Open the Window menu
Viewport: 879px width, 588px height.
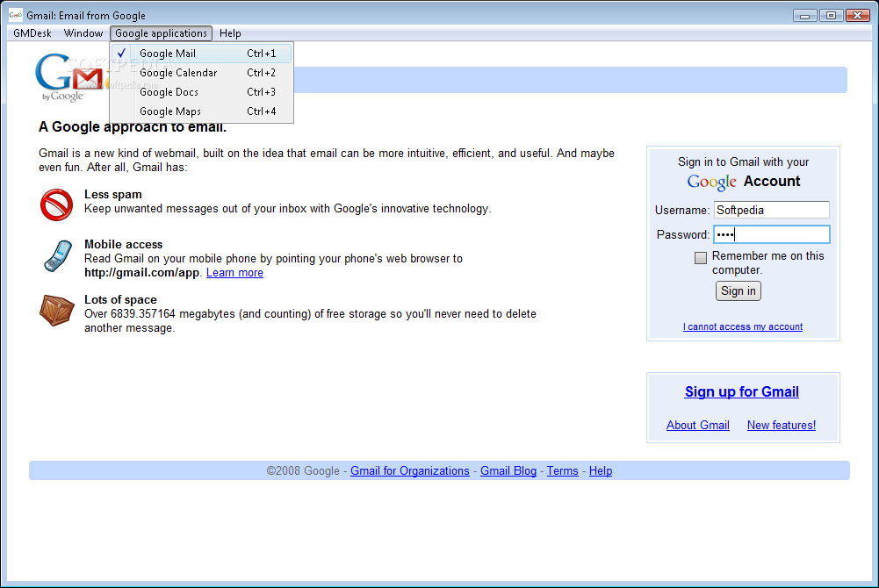83,33
